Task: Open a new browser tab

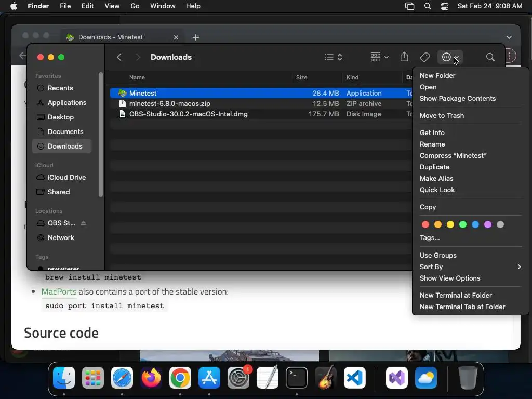Action: (x=196, y=37)
